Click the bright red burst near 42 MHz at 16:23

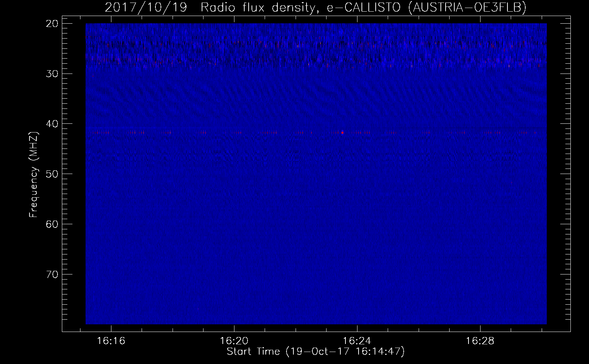342,132
